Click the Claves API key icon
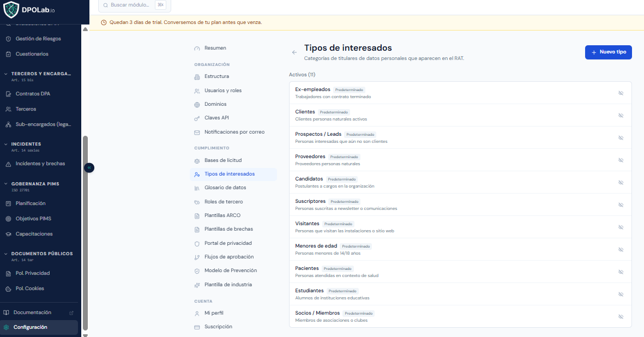 click(x=197, y=118)
